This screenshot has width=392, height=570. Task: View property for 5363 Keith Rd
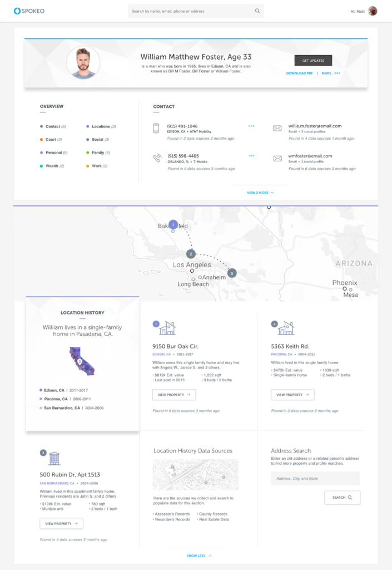pos(292,395)
